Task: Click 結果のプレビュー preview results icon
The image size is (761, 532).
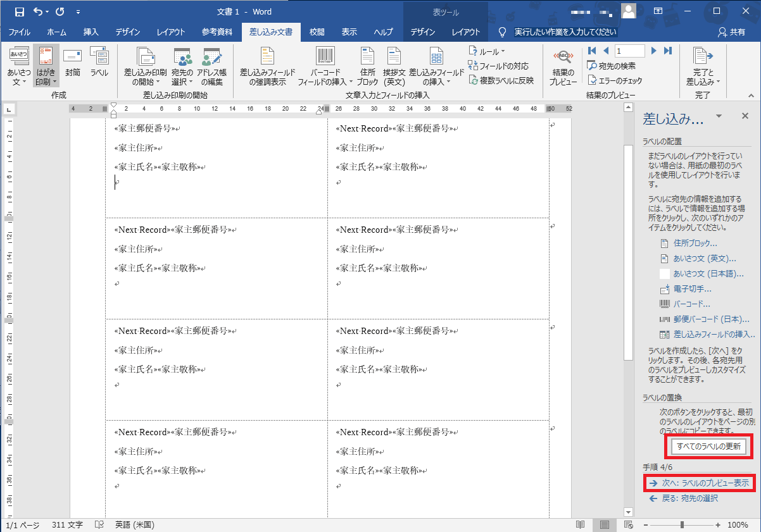Action: pyautogui.click(x=563, y=66)
